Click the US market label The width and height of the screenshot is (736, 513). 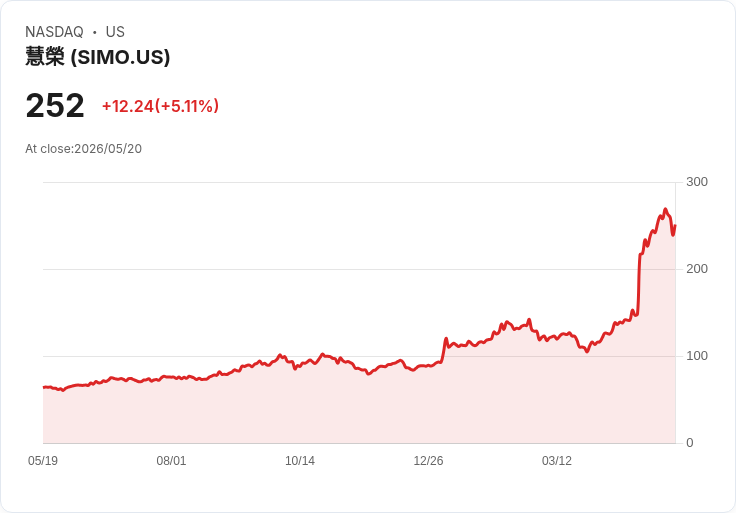coord(115,32)
